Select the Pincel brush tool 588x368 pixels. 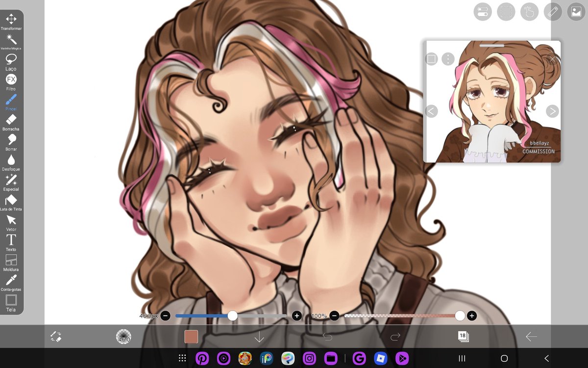click(11, 102)
